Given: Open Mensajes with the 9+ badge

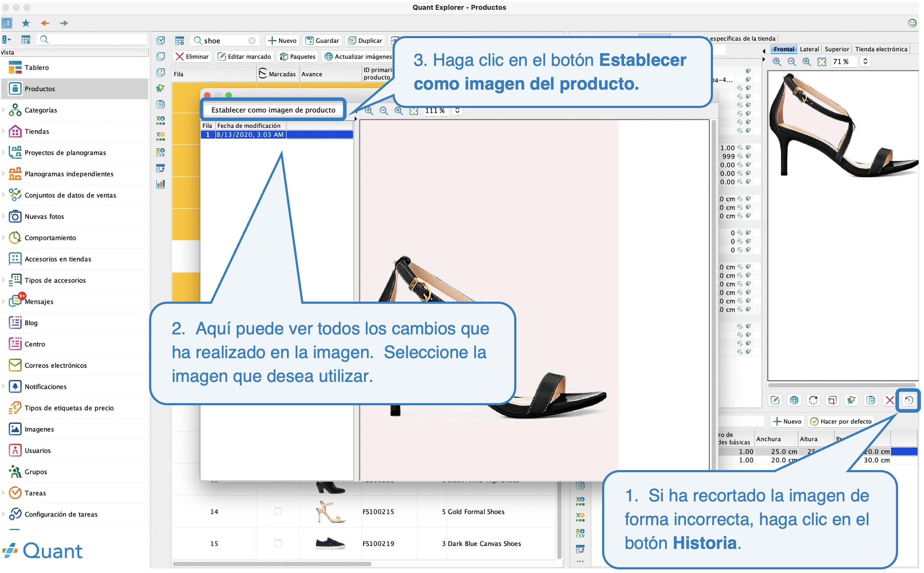Looking at the screenshot, I should [74, 301].
